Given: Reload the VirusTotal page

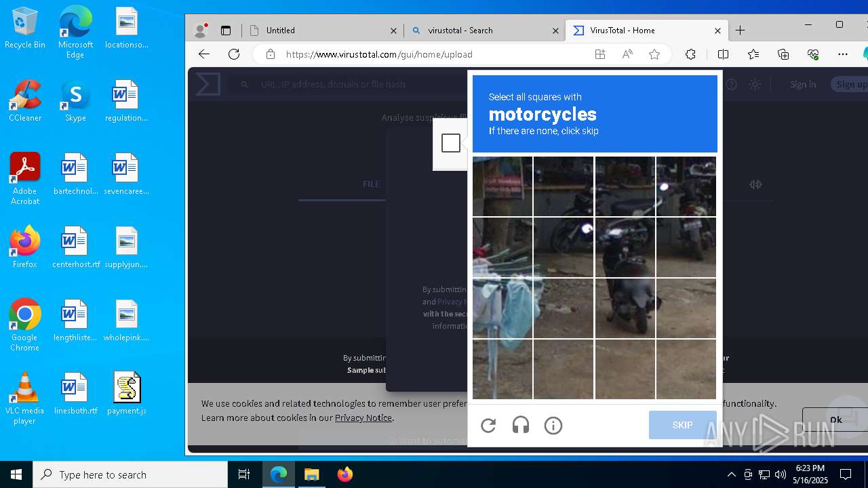Looking at the screenshot, I should (234, 54).
